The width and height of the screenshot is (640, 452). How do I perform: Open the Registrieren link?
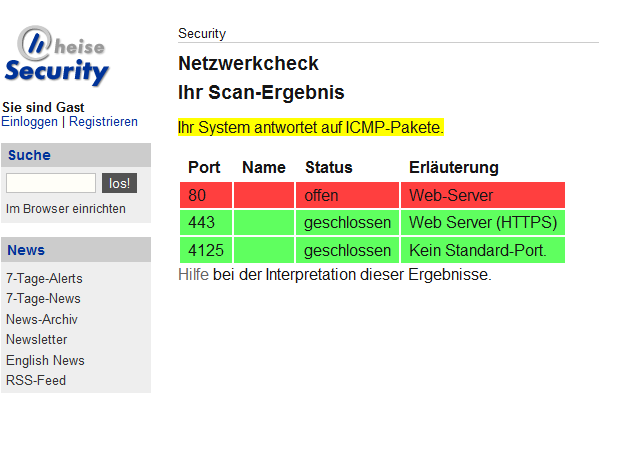(x=103, y=121)
